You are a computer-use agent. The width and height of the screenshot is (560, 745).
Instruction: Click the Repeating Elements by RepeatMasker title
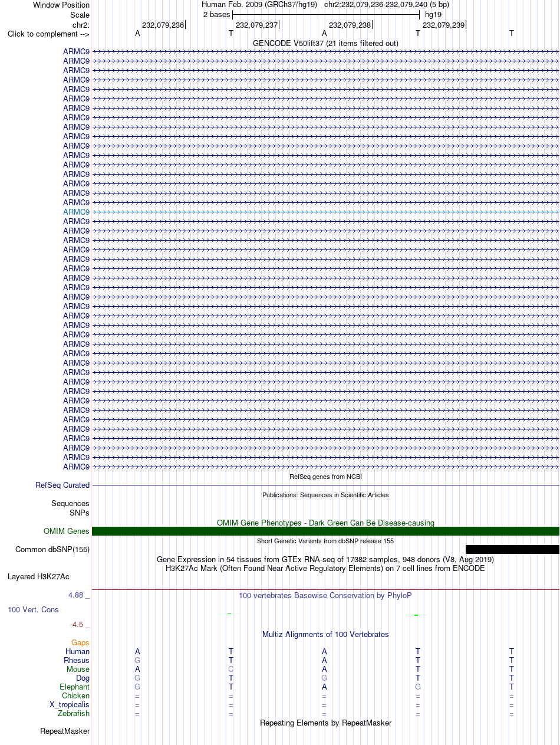325,723
